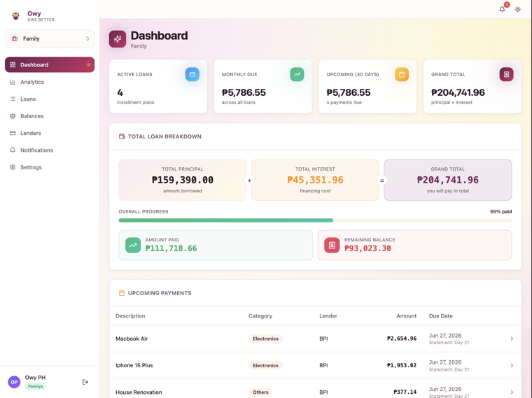Click the Owy owl logo icon

click(15, 15)
